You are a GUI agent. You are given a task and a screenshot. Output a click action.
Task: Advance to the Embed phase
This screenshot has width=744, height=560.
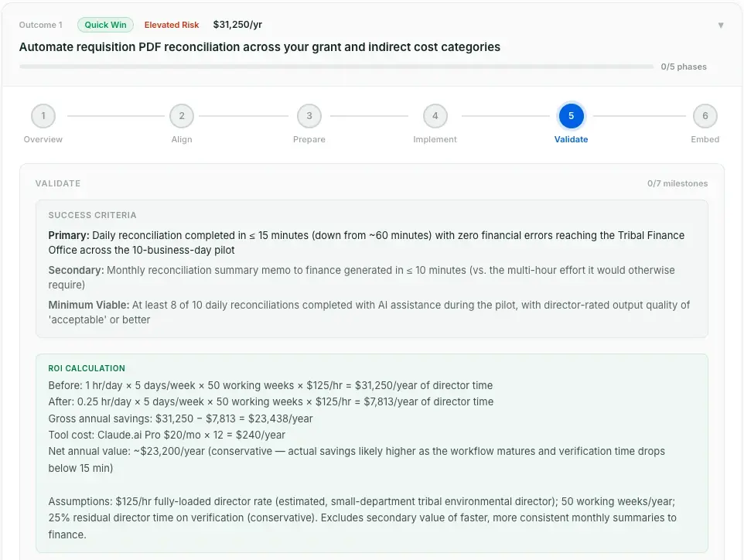coord(705,116)
